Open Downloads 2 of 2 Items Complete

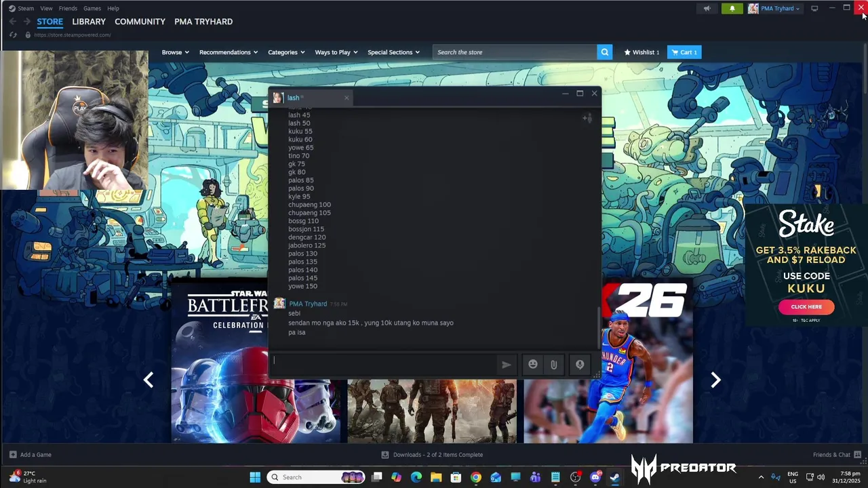pos(432,455)
